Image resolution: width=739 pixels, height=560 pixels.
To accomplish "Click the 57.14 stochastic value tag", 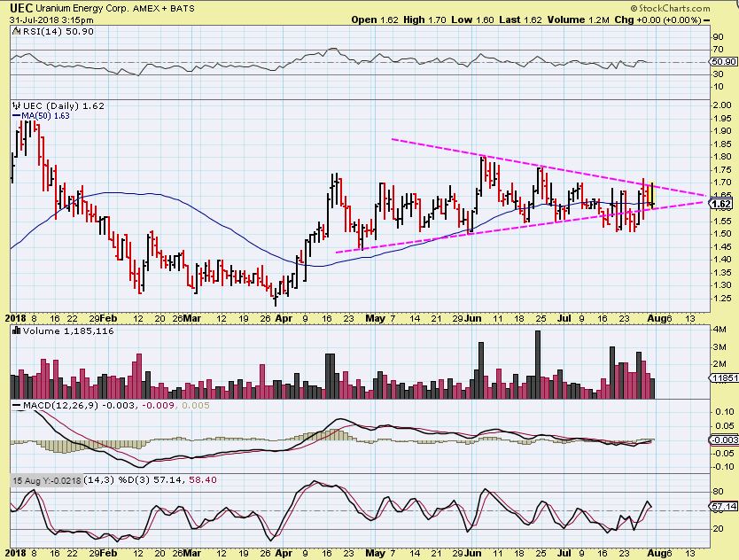I will pos(723,506).
